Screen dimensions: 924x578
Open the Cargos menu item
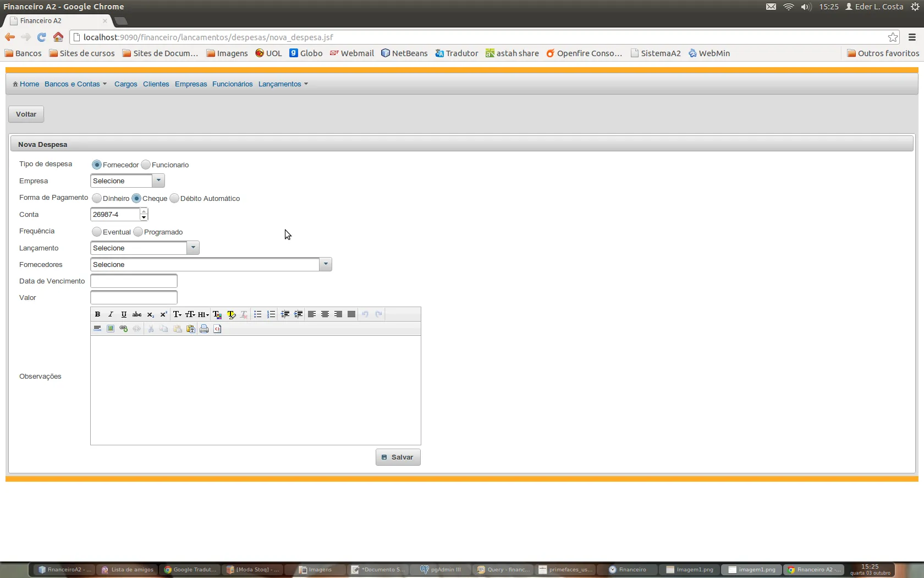click(126, 84)
